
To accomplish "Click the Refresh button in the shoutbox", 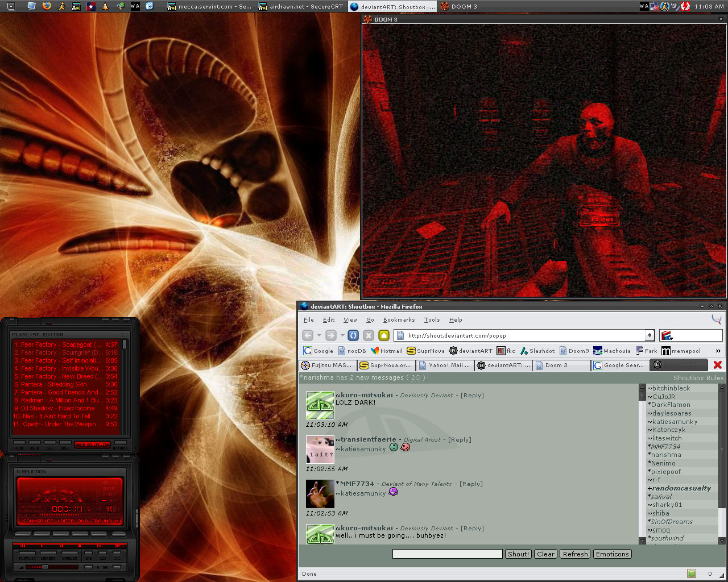I will tap(575, 554).
